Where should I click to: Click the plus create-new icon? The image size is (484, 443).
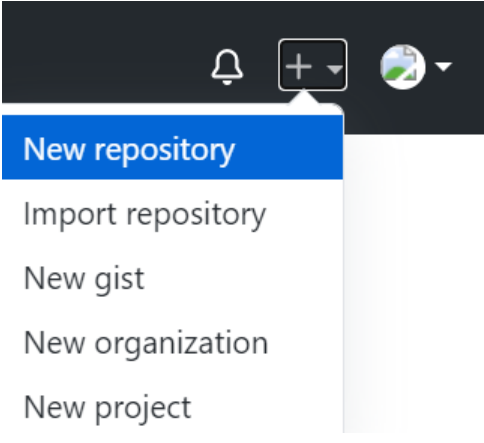tap(299, 67)
